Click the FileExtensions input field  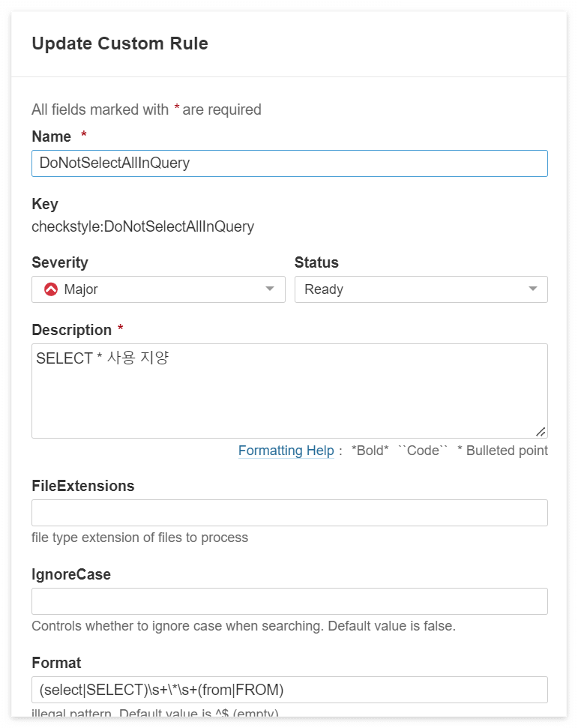289,513
